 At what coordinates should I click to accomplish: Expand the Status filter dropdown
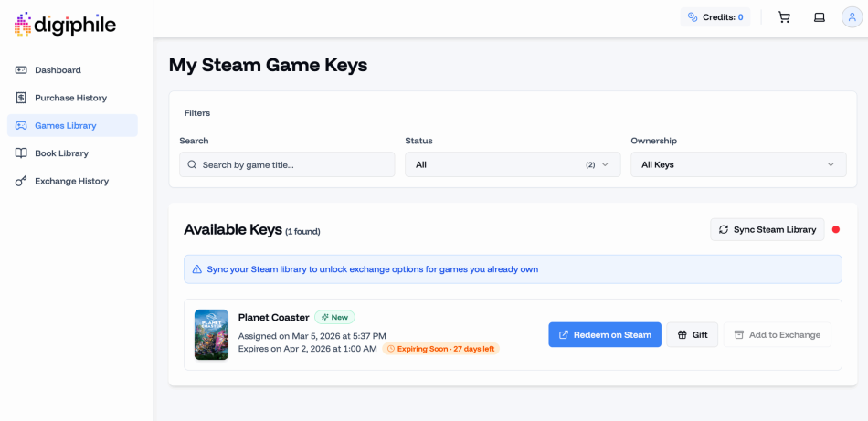[512, 164]
